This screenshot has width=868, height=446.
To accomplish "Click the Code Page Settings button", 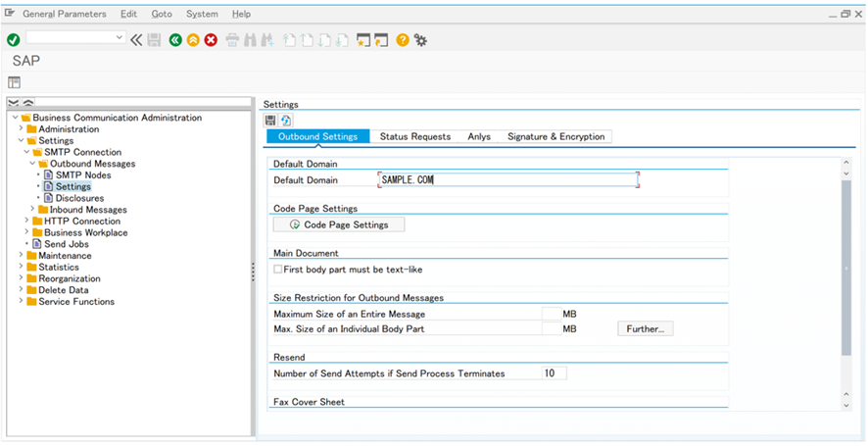I will click(339, 224).
